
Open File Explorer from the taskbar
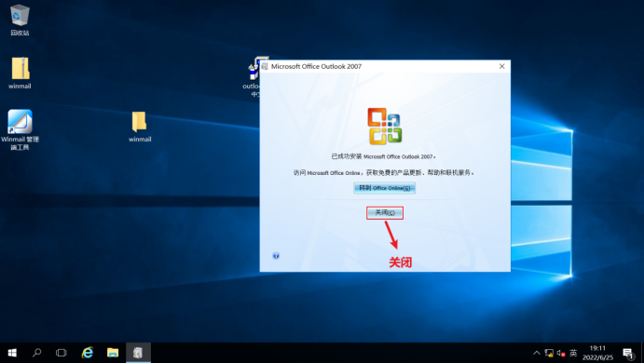pos(113,353)
